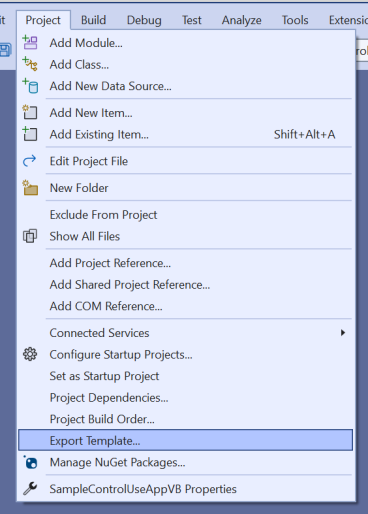Click the Add Existing Item icon
This screenshot has height=514, width=368.
coord(30,134)
